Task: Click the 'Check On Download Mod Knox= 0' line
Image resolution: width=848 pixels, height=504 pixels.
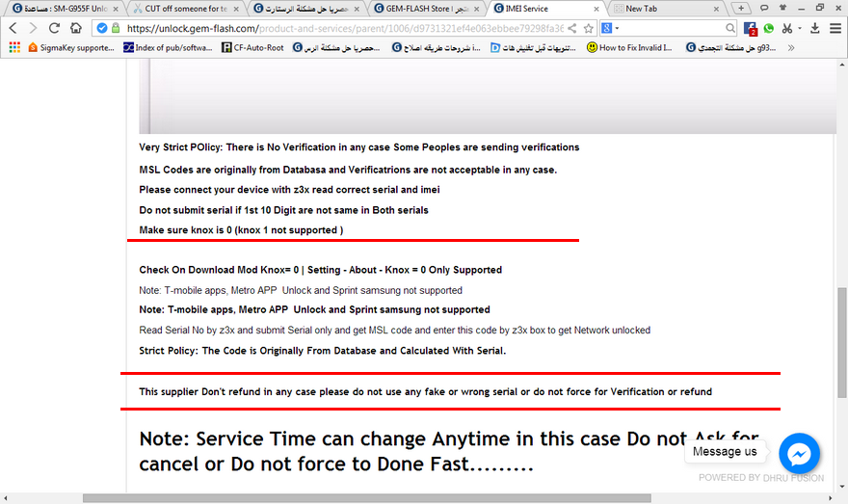Action: (320, 270)
